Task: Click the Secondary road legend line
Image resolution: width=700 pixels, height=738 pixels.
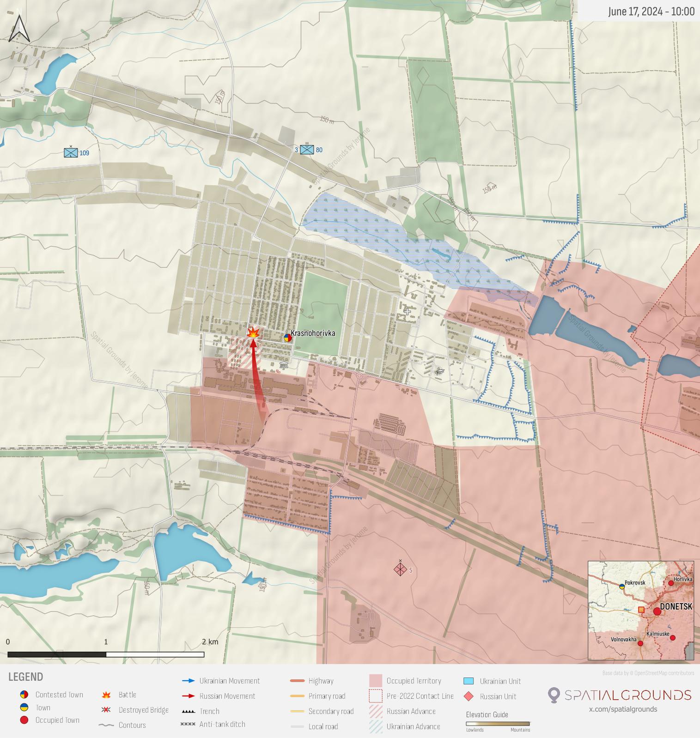Action: tap(297, 711)
